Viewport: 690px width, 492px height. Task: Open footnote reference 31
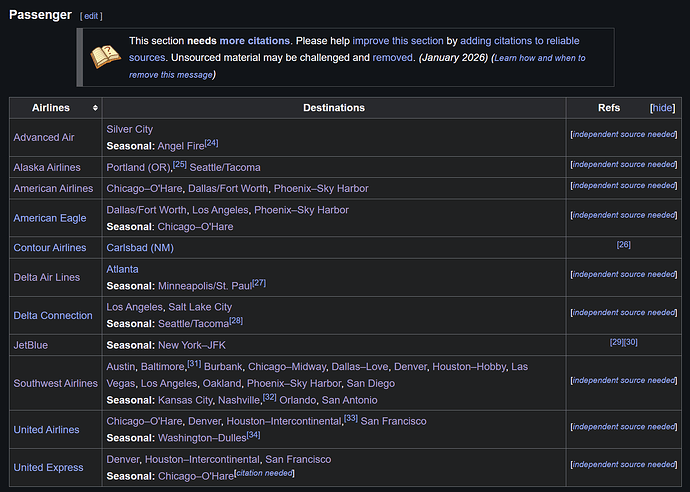tap(194, 363)
